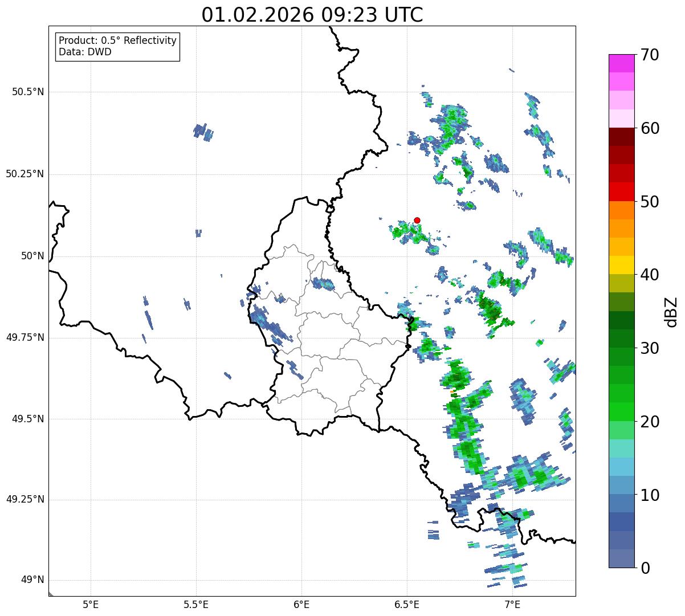Click the 'Data: DWD' text

point(85,52)
